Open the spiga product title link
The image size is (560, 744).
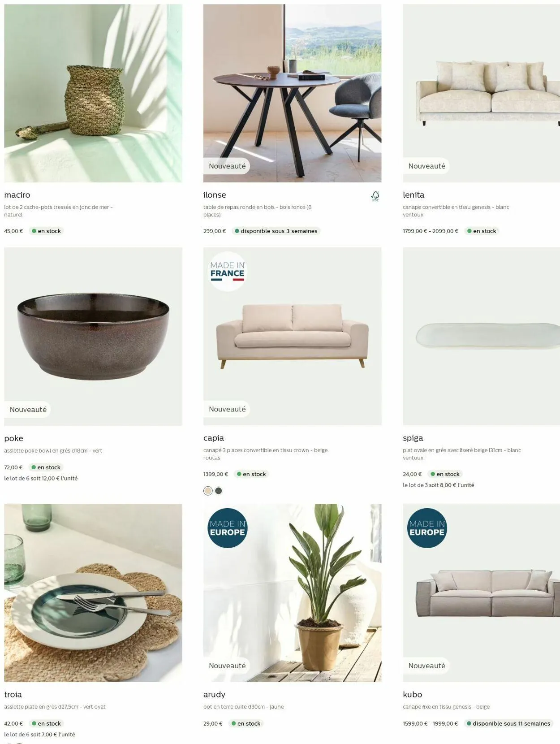[x=413, y=438]
